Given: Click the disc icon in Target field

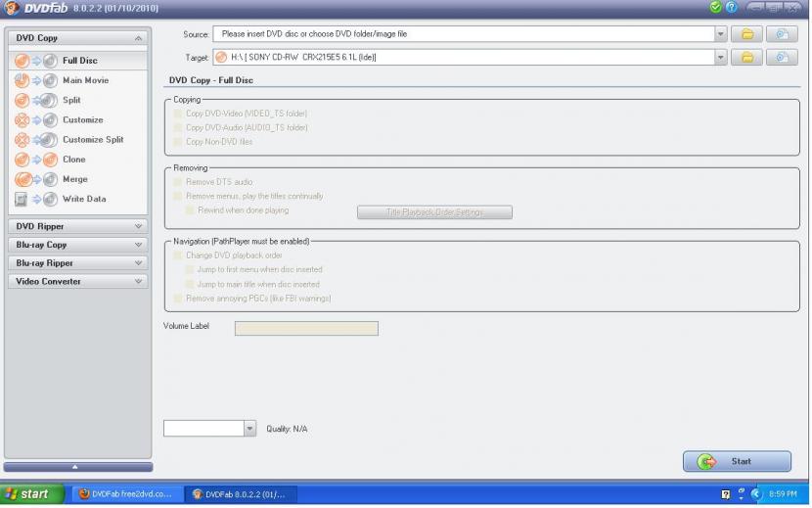Looking at the screenshot, I should point(222,58).
